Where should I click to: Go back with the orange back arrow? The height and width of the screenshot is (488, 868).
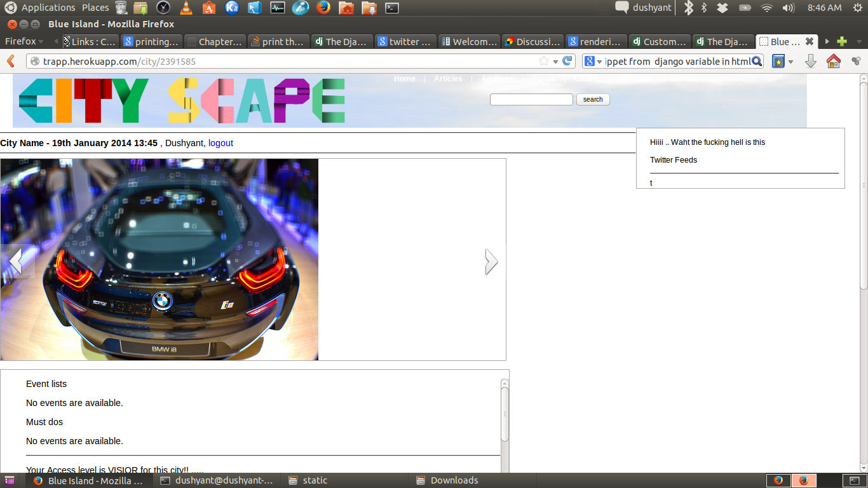(x=10, y=61)
